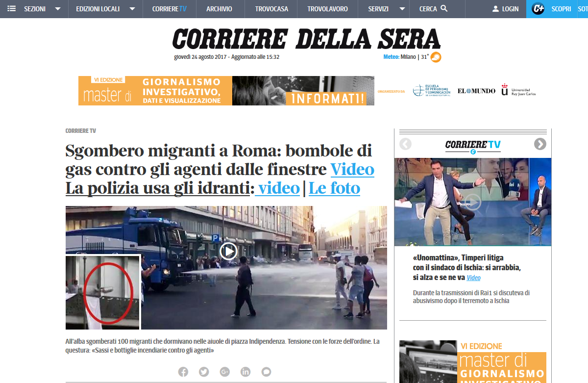
Task: Click the date "giovedì 24 agosto 2017"
Action: tap(201, 57)
